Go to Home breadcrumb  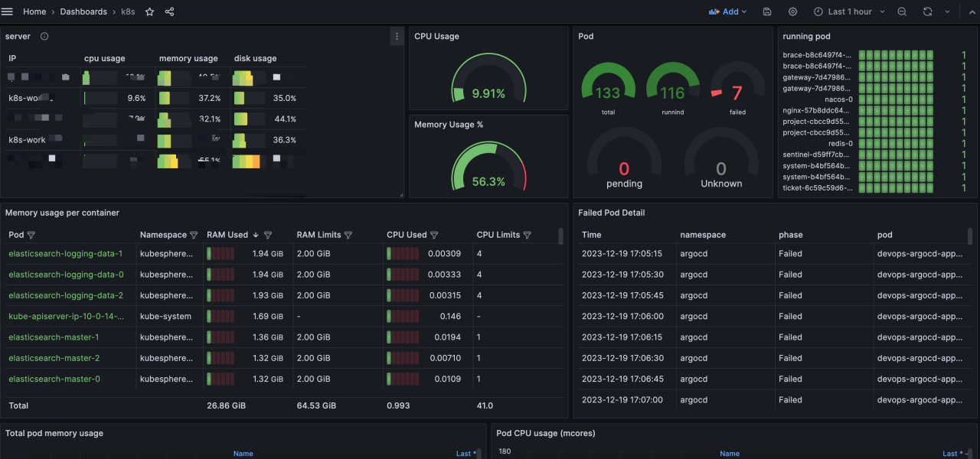point(34,11)
